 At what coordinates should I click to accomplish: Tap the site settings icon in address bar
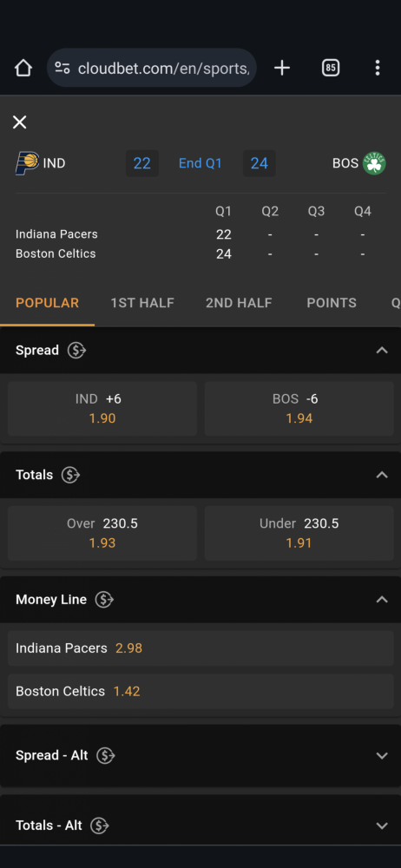62,68
